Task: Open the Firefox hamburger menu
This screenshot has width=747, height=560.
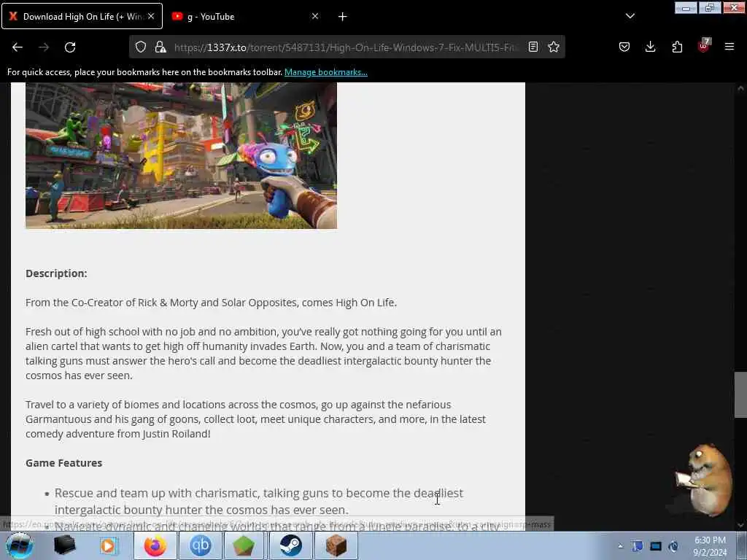Action: coord(729,47)
